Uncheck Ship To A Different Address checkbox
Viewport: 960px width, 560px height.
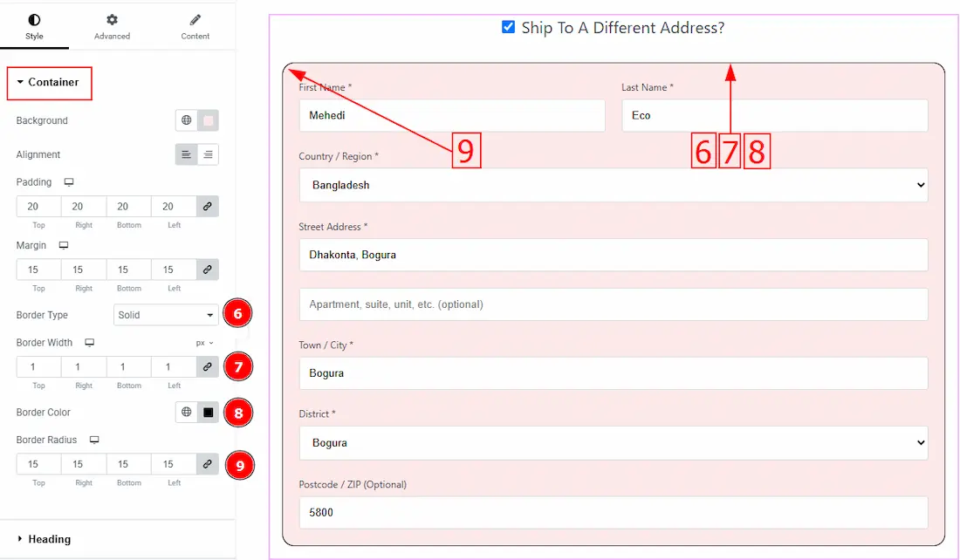coord(508,27)
